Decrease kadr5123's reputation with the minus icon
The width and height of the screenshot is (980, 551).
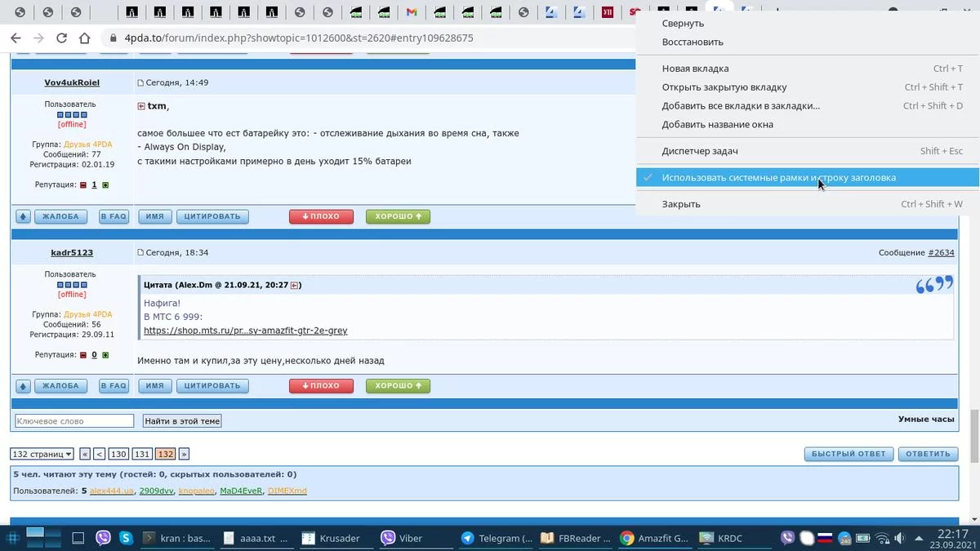[x=82, y=355]
